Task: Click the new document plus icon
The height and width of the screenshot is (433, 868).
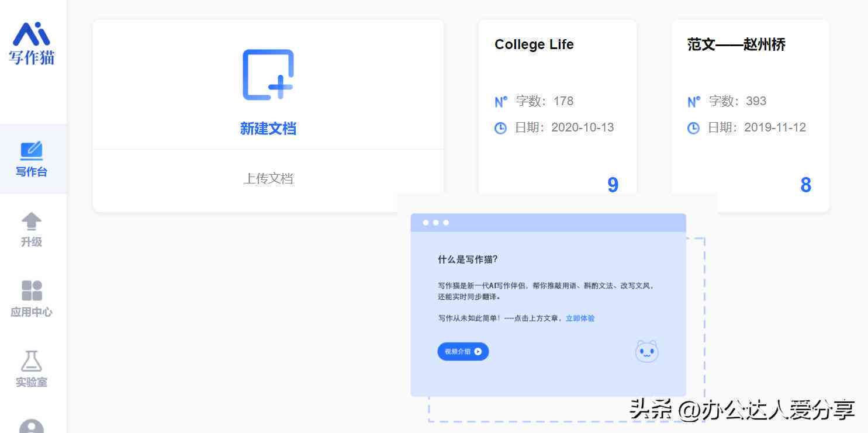Action: [x=268, y=75]
